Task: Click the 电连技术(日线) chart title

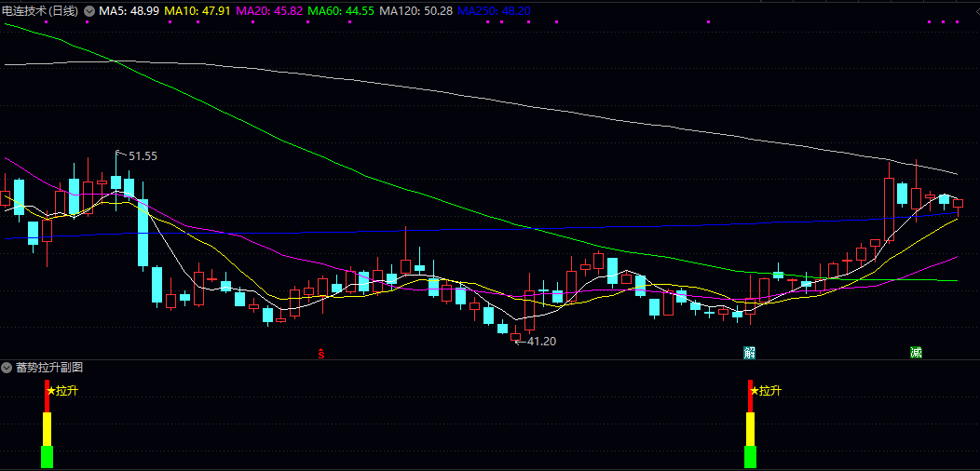Action: click(x=41, y=10)
